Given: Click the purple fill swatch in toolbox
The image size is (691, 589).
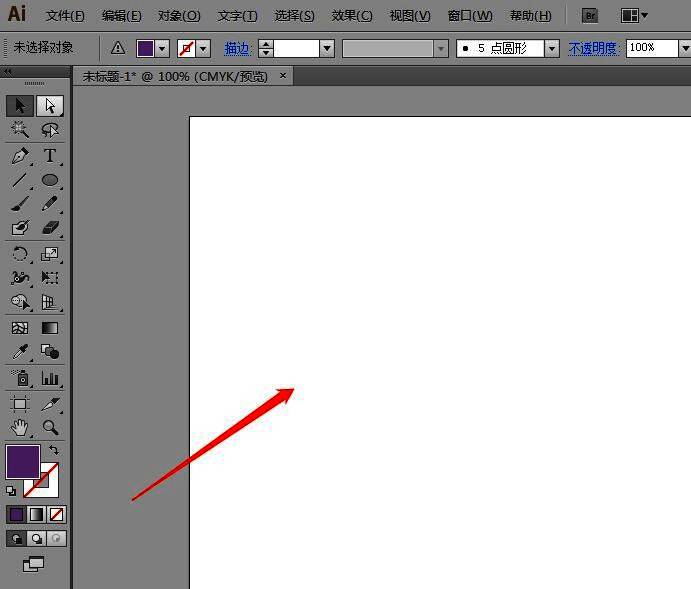Looking at the screenshot, I should pos(22,461).
